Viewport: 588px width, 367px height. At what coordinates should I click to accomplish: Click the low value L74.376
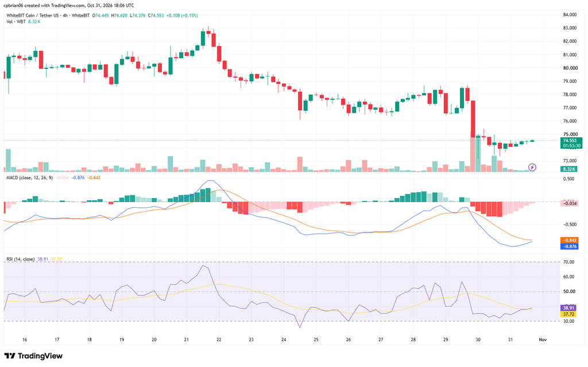coord(138,16)
